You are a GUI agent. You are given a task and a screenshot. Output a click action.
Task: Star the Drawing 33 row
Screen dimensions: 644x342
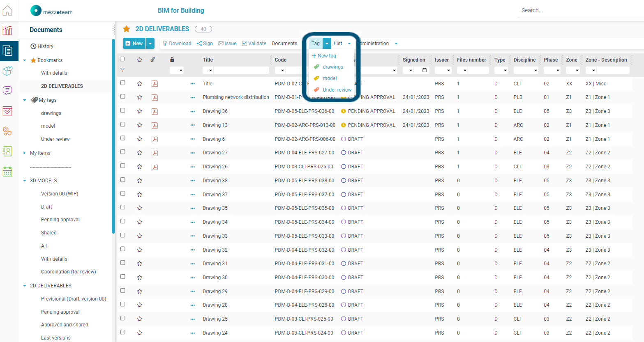[x=140, y=236]
